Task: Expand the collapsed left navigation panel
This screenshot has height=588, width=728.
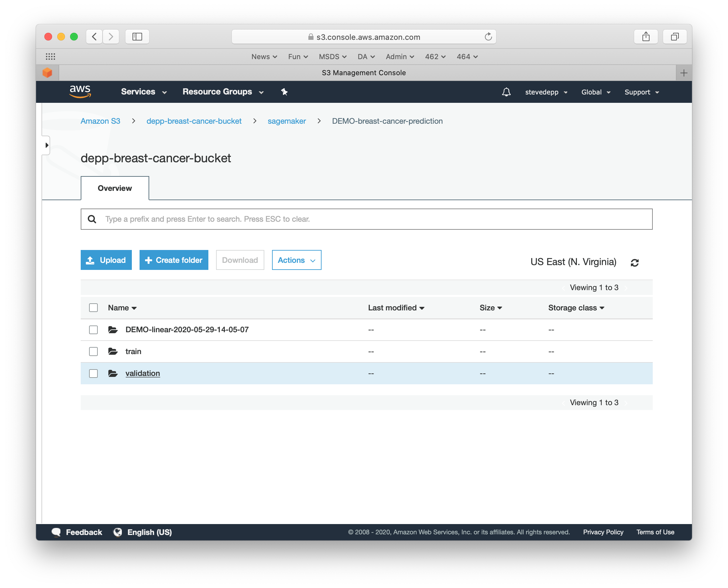Action: 46,145
